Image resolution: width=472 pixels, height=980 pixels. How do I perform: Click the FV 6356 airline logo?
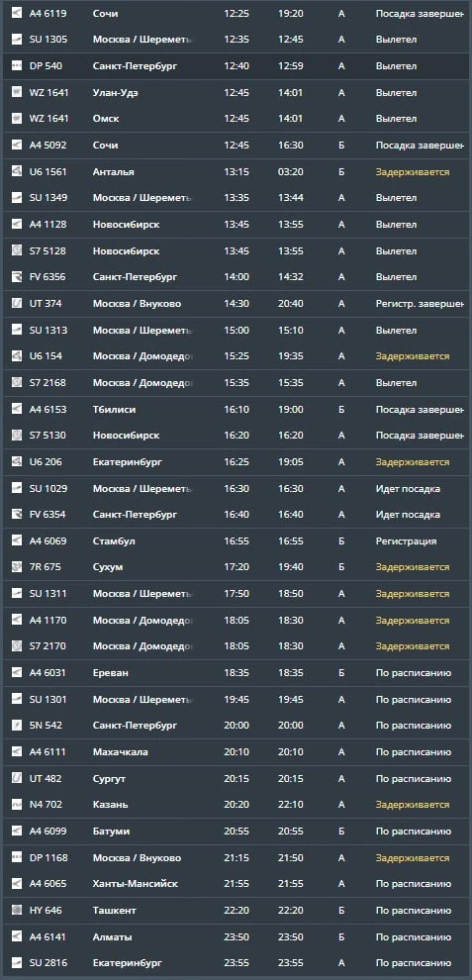tap(17, 277)
